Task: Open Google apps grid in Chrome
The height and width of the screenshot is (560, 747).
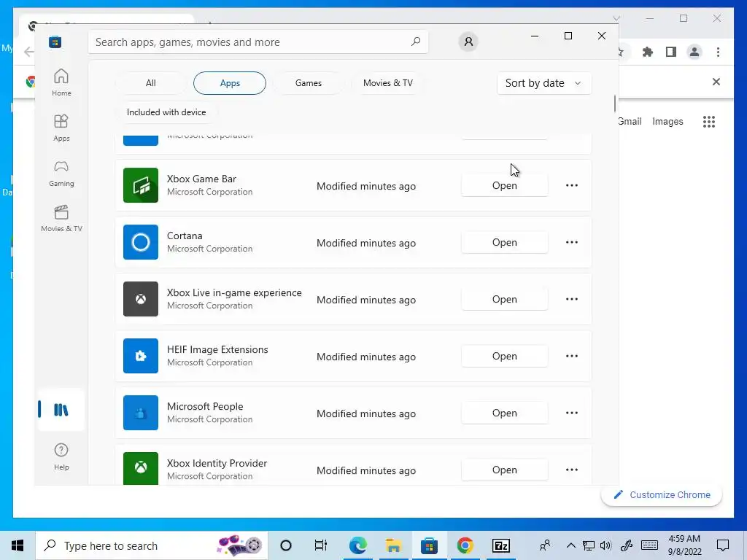Action: point(709,122)
